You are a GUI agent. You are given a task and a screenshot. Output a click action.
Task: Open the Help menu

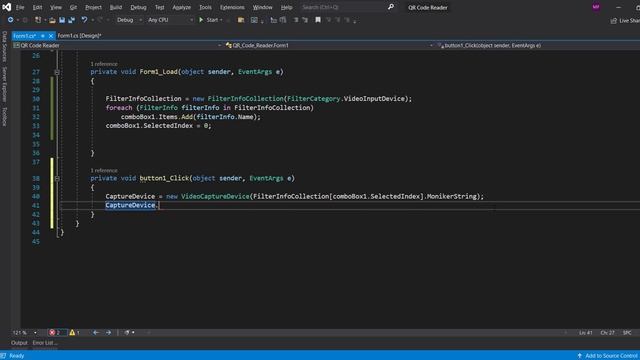point(287,7)
